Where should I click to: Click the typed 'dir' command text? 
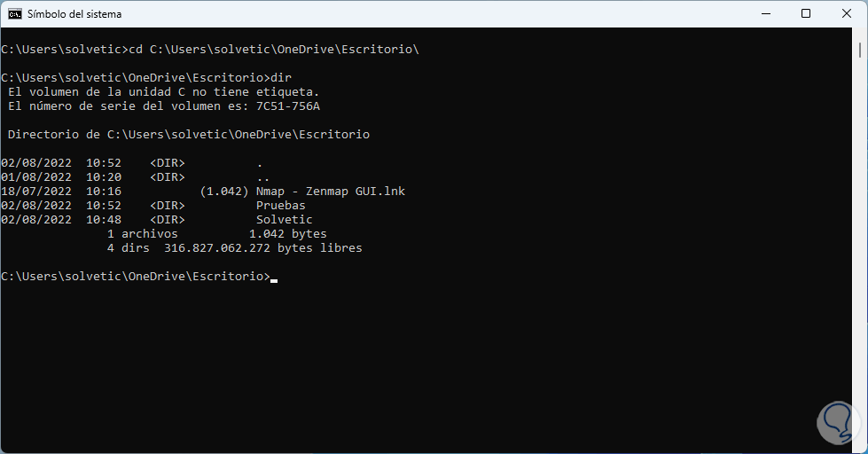point(280,78)
